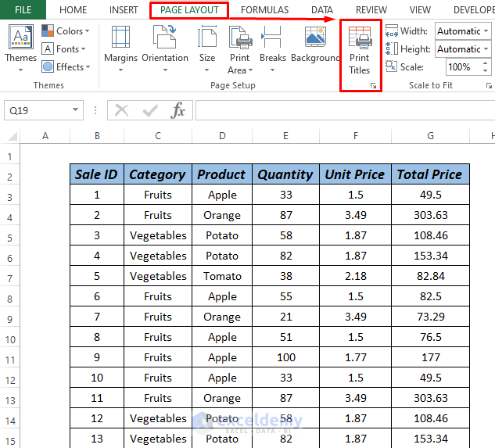
Task: Select Sale ID cell 8
Action: pyautogui.click(x=97, y=337)
